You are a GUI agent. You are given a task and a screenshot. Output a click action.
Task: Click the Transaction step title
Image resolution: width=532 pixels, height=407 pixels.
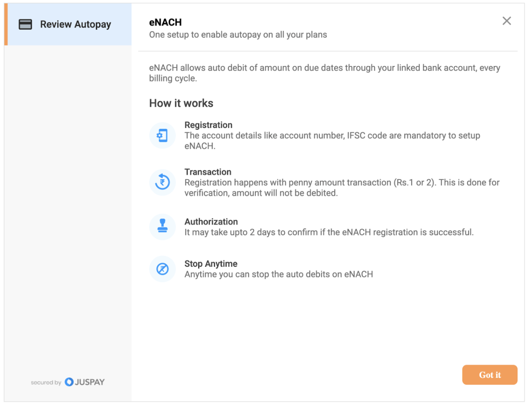tap(208, 172)
